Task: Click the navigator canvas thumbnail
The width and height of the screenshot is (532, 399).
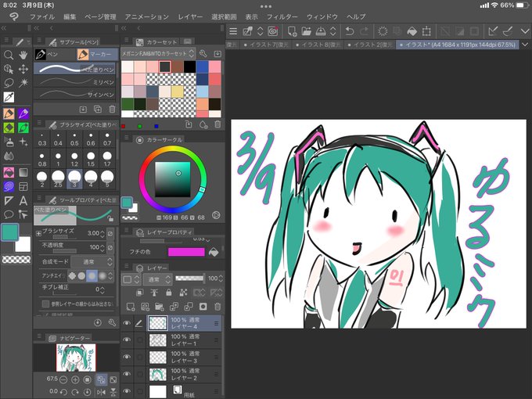Action: click(76, 358)
